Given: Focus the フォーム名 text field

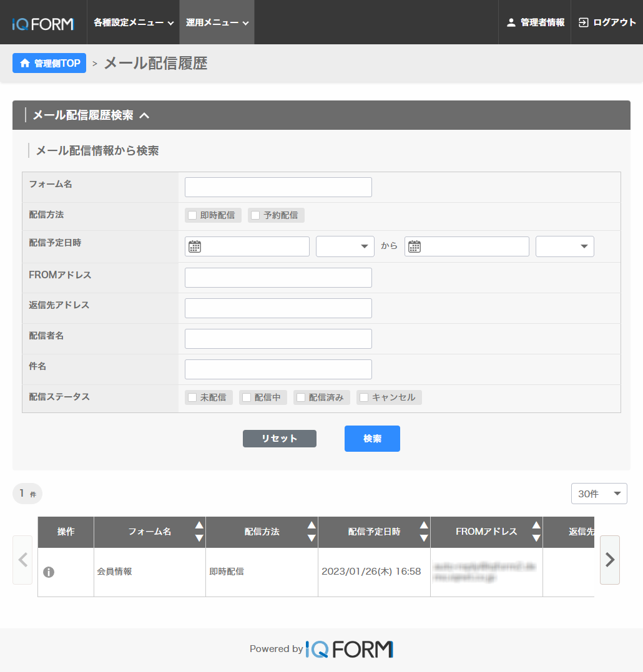Looking at the screenshot, I should coord(278,187).
